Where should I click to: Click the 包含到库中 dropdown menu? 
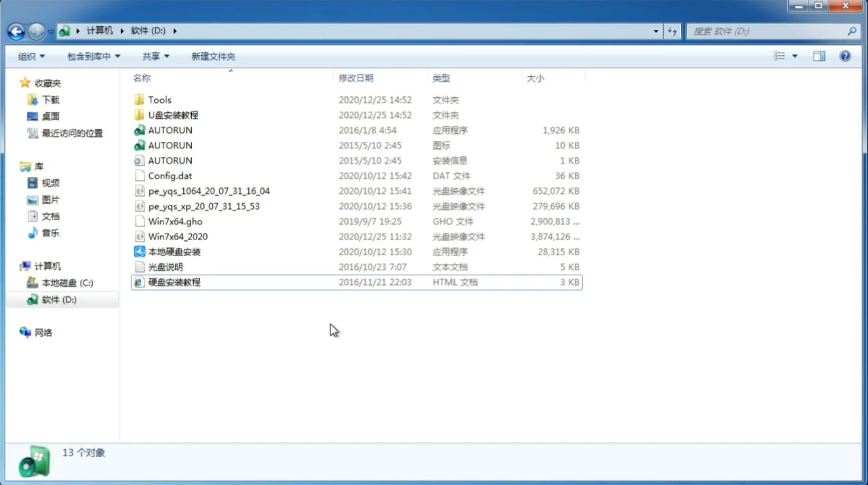coord(92,56)
